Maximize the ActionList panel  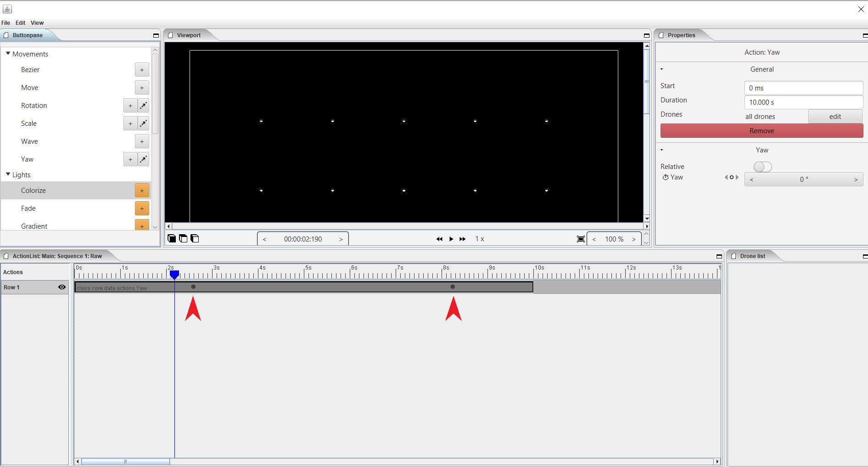(x=719, y=256)
